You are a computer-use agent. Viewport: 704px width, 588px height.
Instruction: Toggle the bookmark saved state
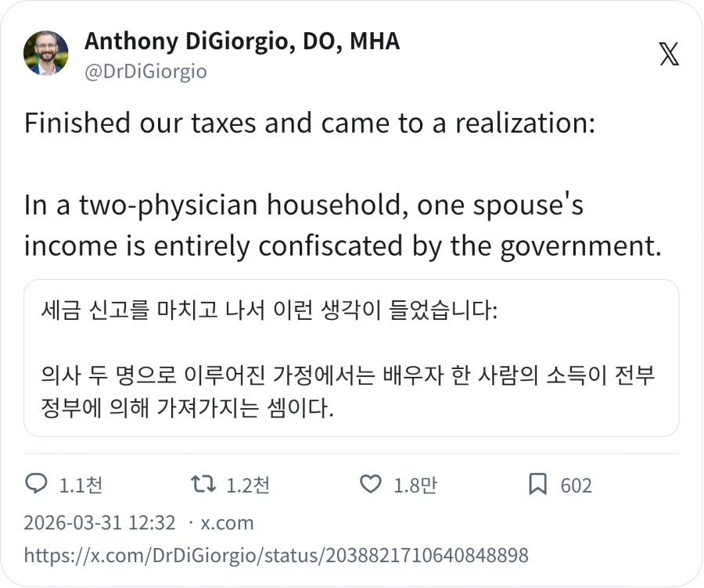[537, 485]
